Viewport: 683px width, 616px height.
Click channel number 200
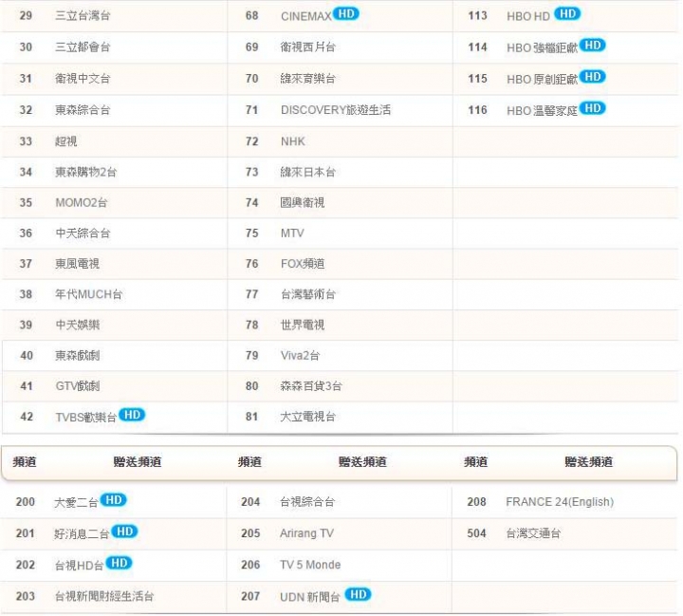[x=26, y=502]
